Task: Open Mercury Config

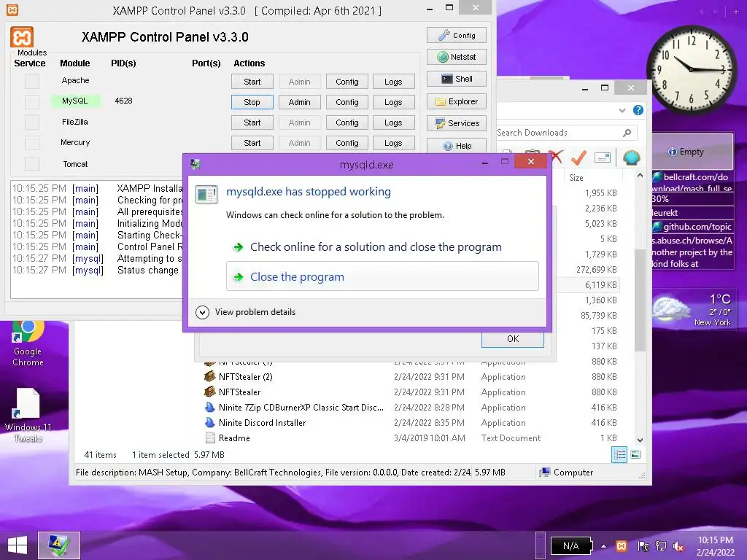Action: pos(347,144)
